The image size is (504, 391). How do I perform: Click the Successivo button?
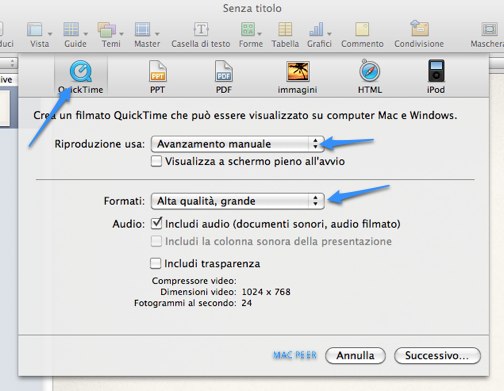tap(437, 356)
